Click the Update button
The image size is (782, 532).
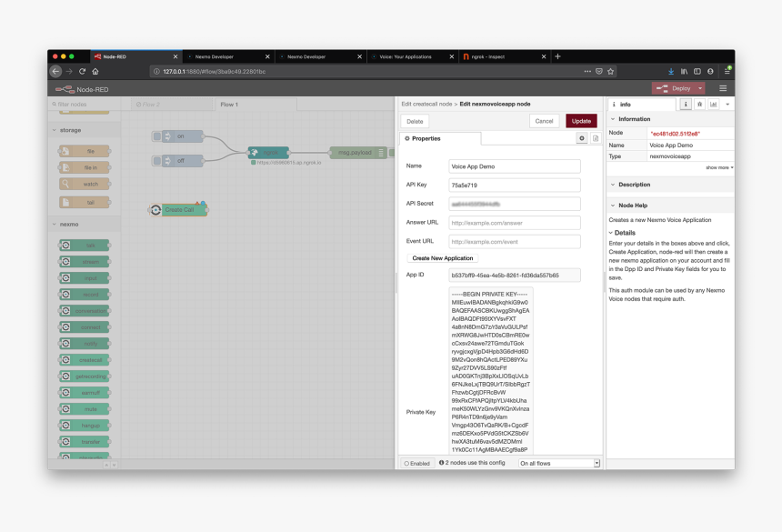pos(581,121)
